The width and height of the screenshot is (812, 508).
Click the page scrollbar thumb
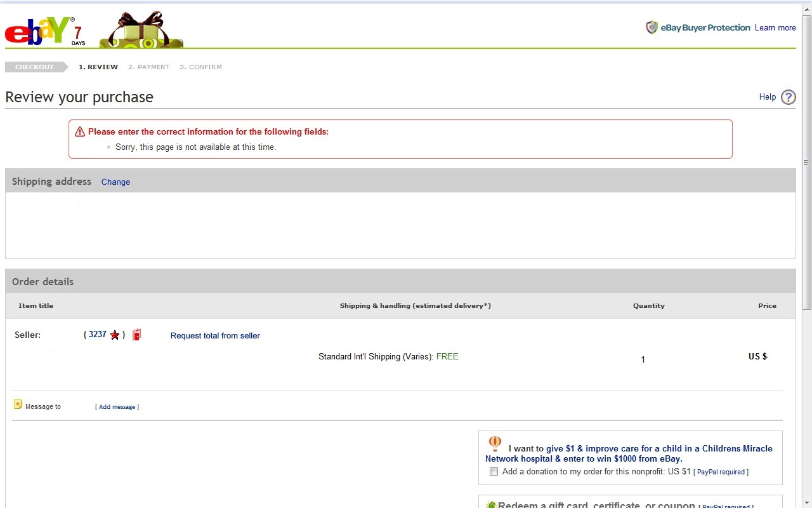pyautogui.click(x=806, y=163)
